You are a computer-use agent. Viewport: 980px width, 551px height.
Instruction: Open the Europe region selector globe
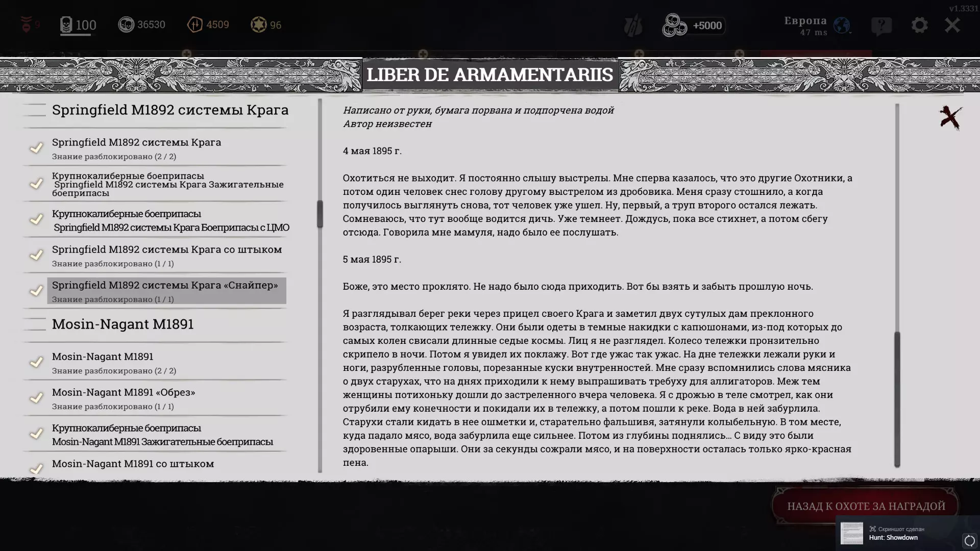coord(842,25)
